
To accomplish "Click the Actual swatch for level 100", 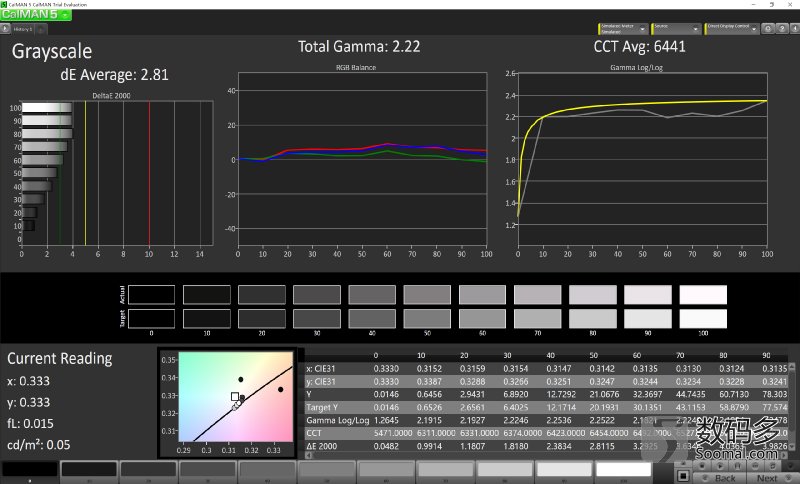I will [x=703, y=295].
